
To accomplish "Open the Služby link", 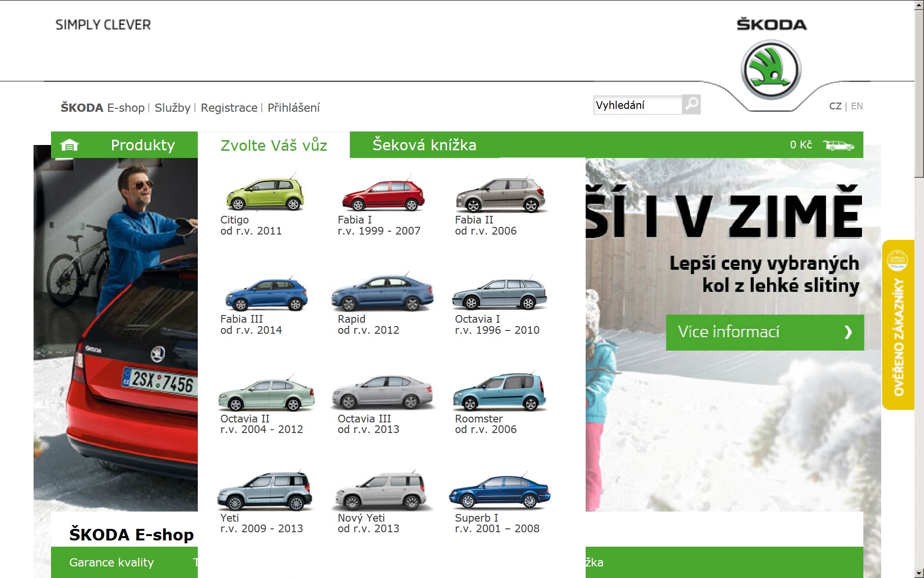I will [x=172, y=107].
